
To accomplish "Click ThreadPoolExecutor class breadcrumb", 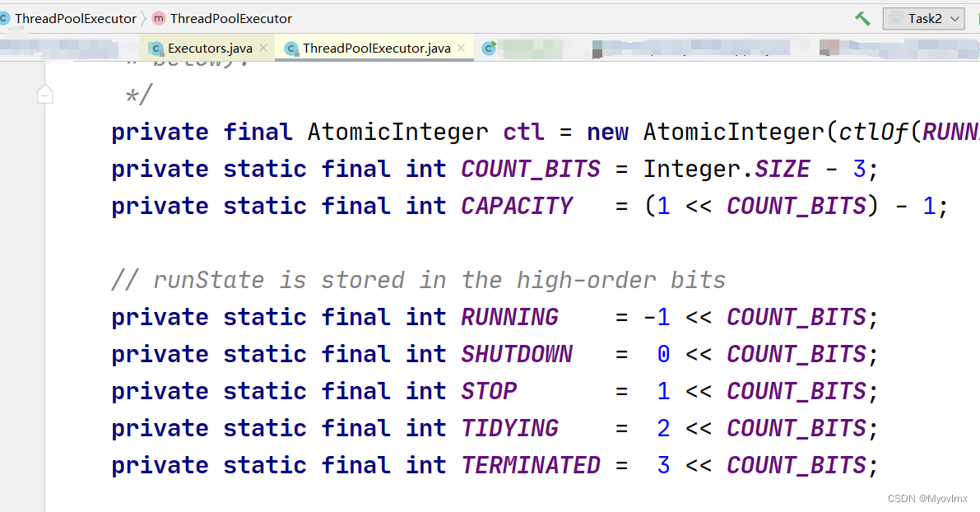I will click(x=76, y=19).
